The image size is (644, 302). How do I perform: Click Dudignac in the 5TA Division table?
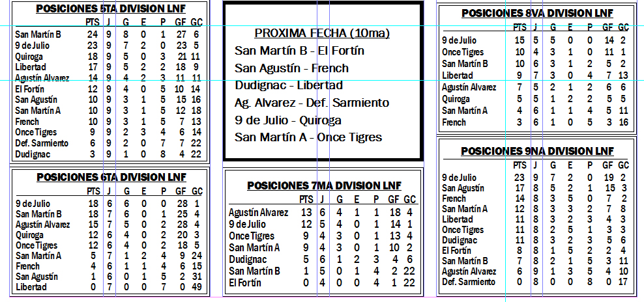(x=32, y=154)
